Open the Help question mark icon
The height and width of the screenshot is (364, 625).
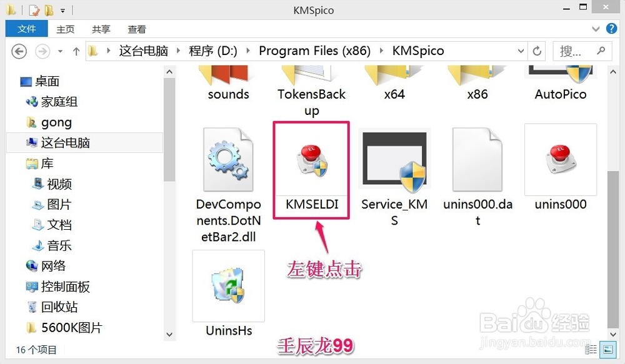coord(611,29)
